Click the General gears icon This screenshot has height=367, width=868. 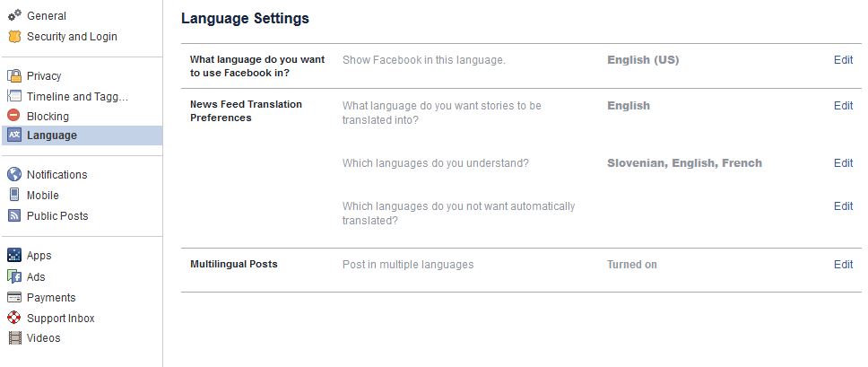tap(13, 16)
